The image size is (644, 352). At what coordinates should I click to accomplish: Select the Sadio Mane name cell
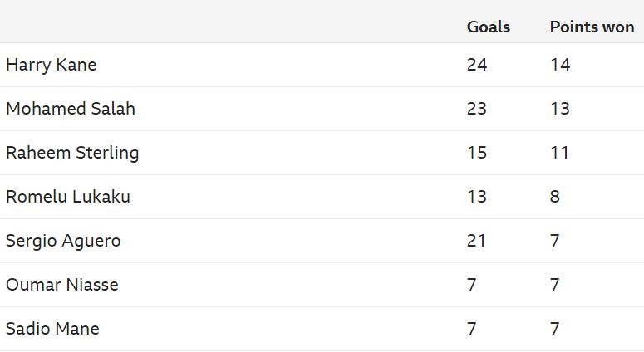[x=52, y=329]
